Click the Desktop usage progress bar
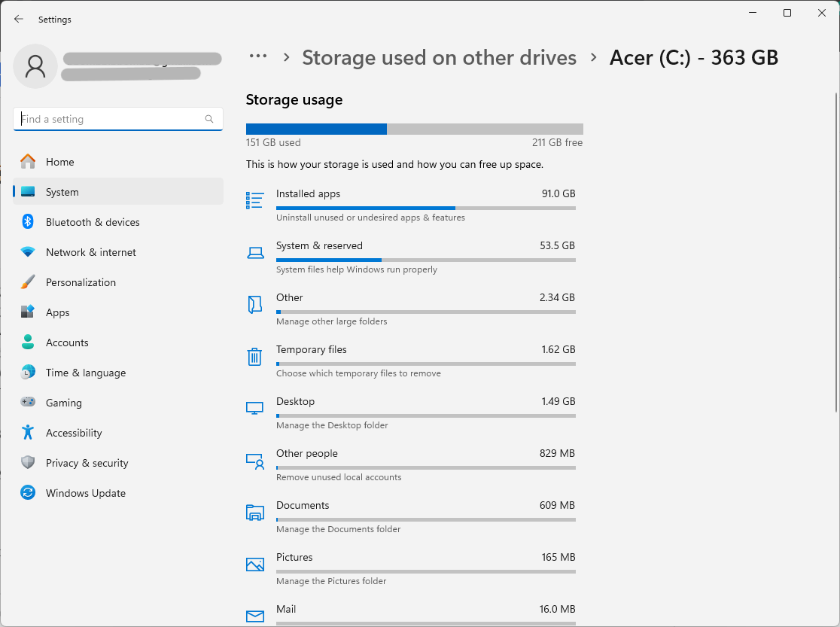The height and width of the screenshot is (627, 840). pyautogui.click(x=425, y=415)
